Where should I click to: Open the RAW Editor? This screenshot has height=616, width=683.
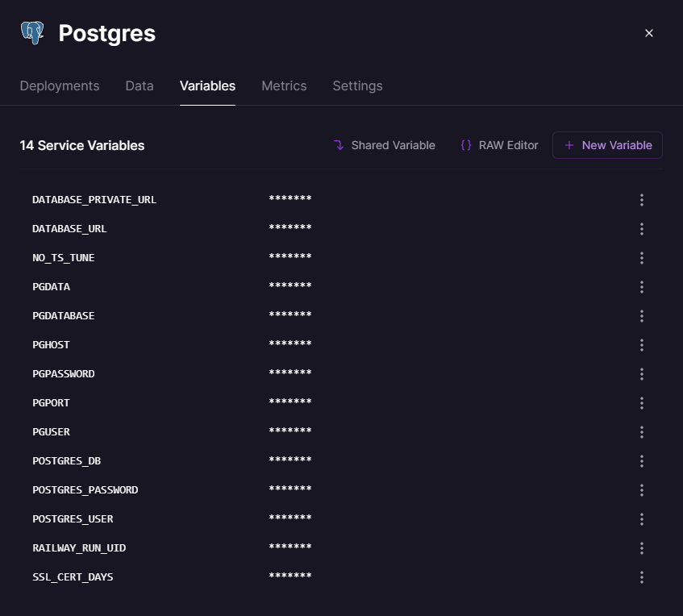(x=499, y=145)
